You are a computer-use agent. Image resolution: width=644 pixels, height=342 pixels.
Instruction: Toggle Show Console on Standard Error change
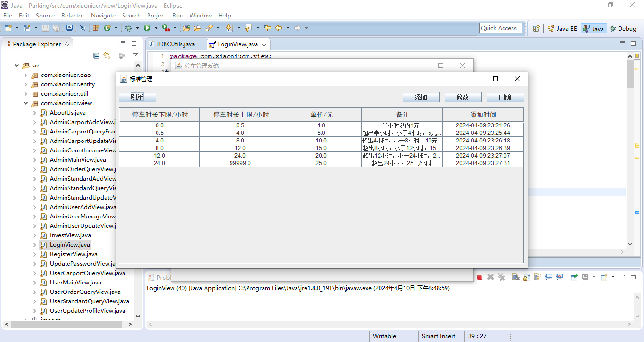click(559, 277)
